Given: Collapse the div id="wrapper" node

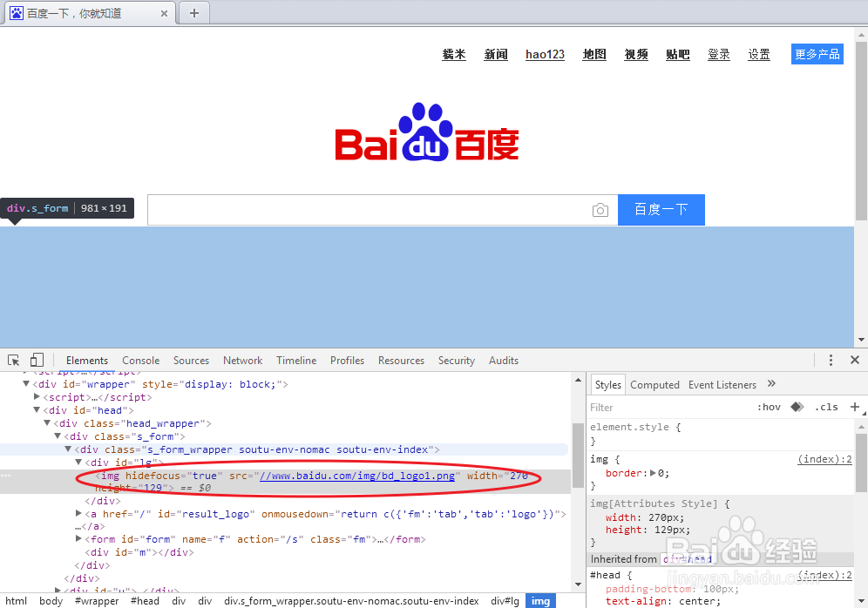Looking at the screenshot, I should pyautogui.click(x=26, y=383).
